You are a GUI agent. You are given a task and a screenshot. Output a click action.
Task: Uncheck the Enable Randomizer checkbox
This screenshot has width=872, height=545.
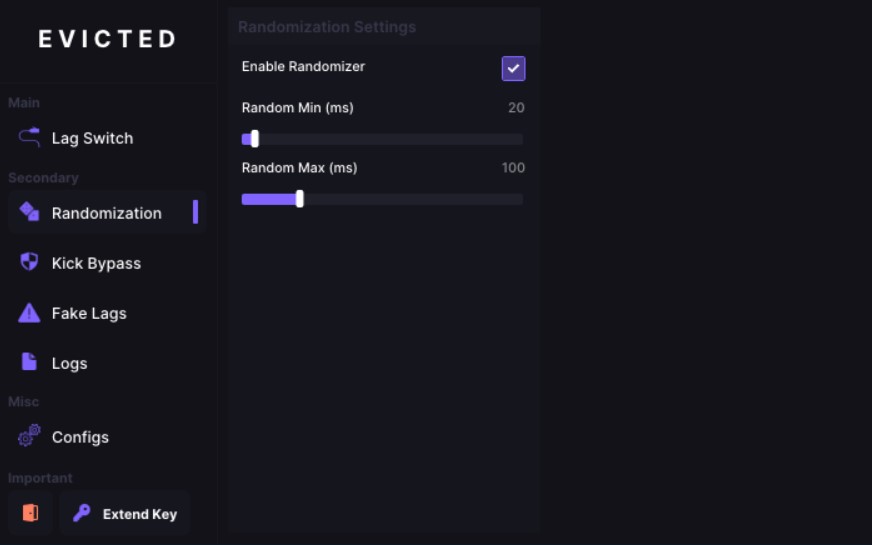[513, 68]
